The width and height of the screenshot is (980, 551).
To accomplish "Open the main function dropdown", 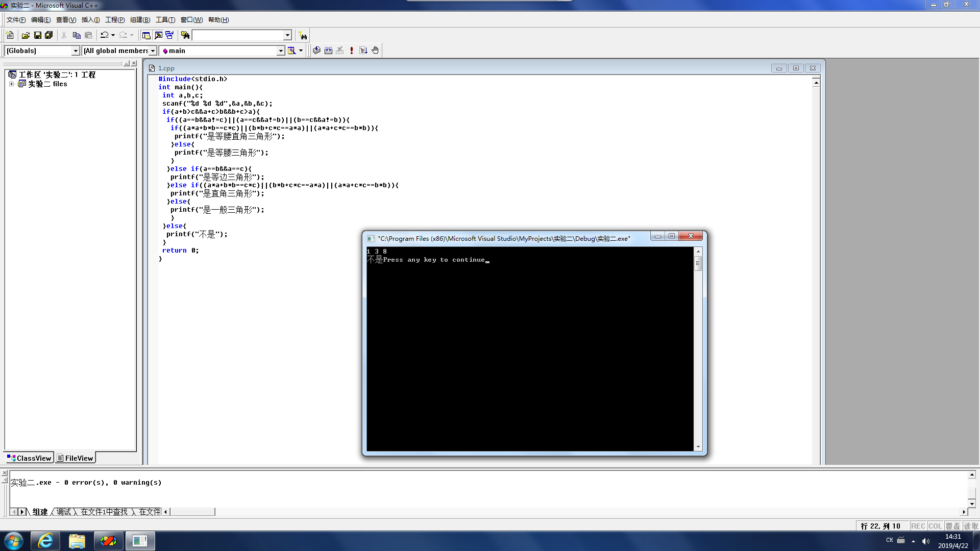I will [x=280, y=51].
